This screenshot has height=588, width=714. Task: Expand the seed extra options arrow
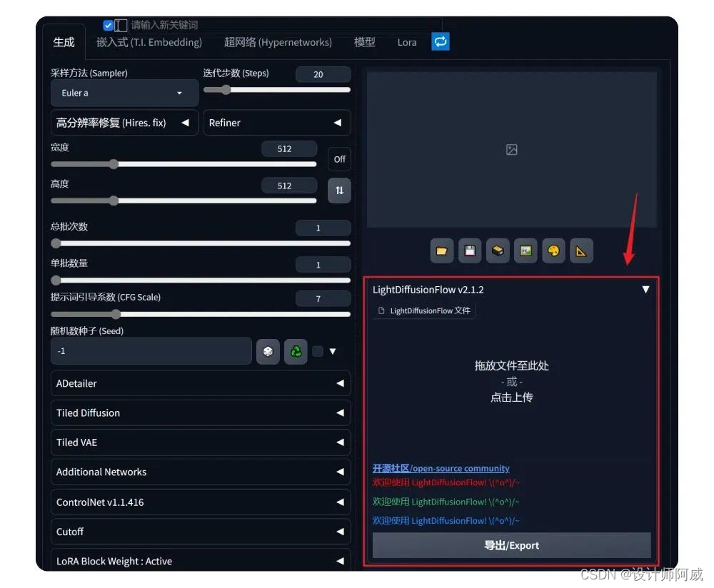[333, 351]
